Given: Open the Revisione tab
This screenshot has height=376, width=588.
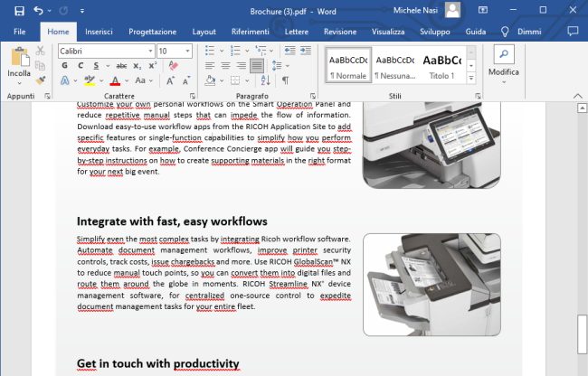Looking at the screenshot, I should pos(340,32).
